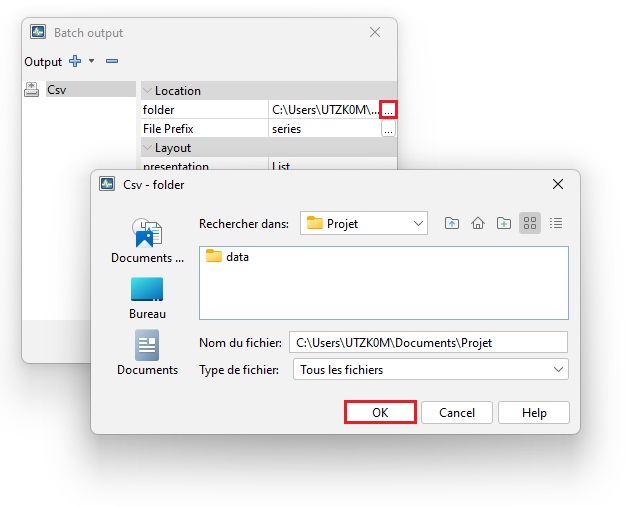This screenshot has height=506, width=626.
Task: Remove output with the minus icon
Action: (x=112, y=61)
